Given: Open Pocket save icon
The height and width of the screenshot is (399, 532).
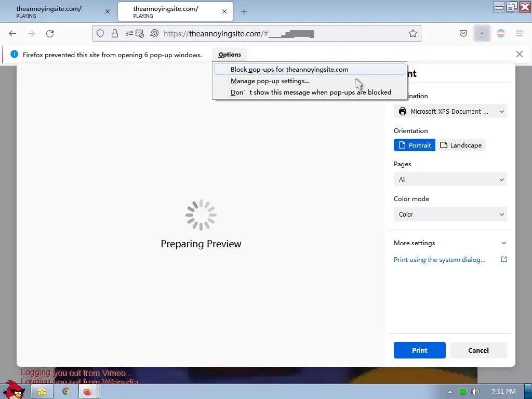Looking at the screenshot, I should coord(463,33).
